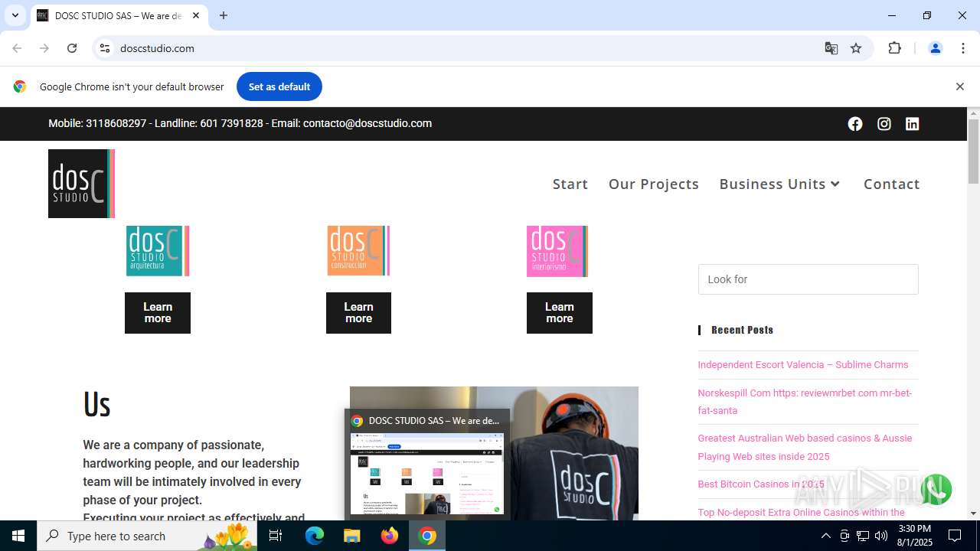
Task: Reload the page with the refresh icon
Action: click(x=72, y=48)
